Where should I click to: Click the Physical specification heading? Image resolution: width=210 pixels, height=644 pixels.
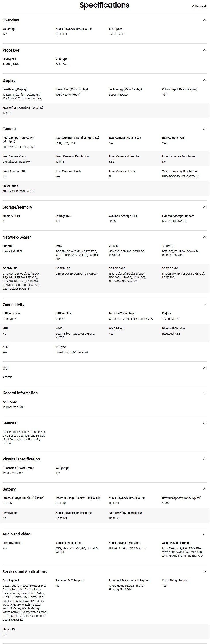coord(21,459)
